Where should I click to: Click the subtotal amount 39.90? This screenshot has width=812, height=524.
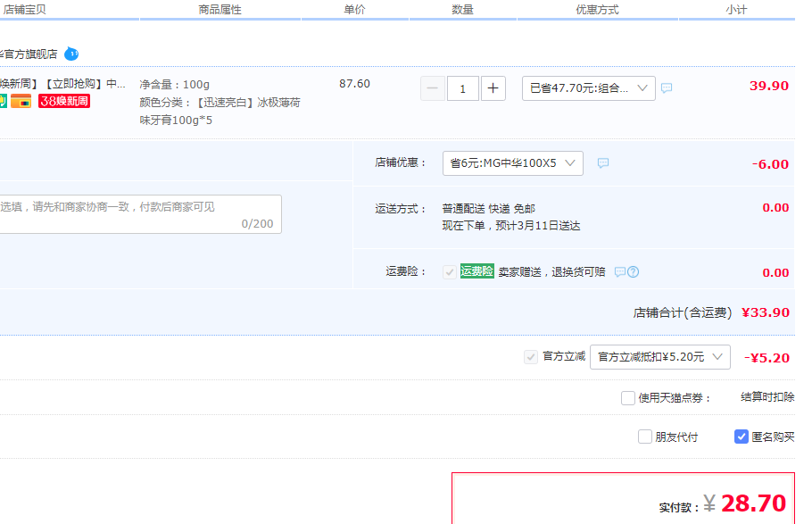(769, 86)
